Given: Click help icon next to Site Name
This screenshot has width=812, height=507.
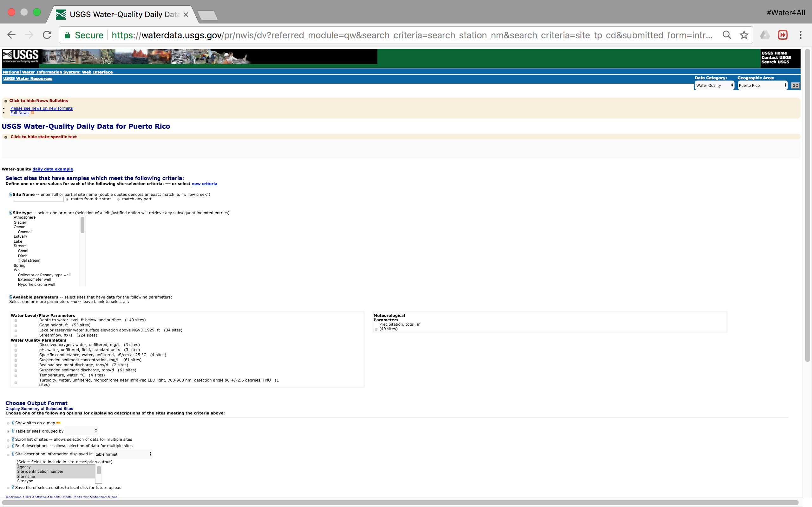Looking at the screenshot, I should point(11,195).
